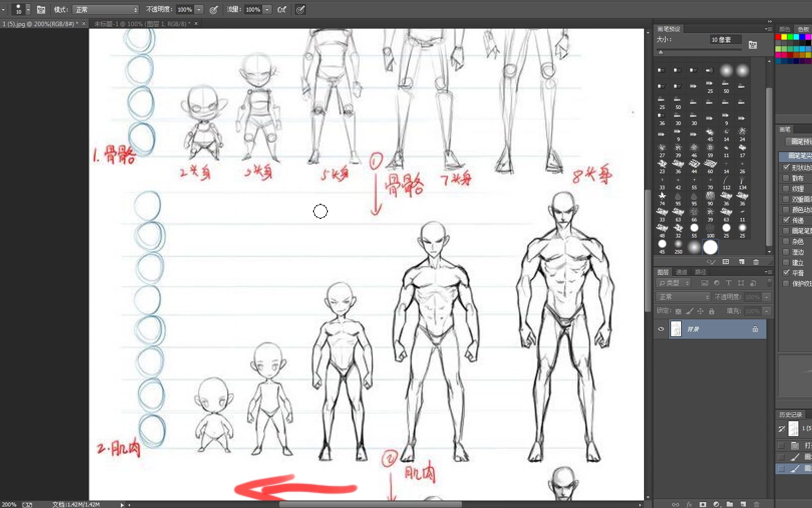Image resolution: width=812 pixels, height=508 pixels.
Task: Click the brush size field showing 10 像素
Action: pos(725,40)
